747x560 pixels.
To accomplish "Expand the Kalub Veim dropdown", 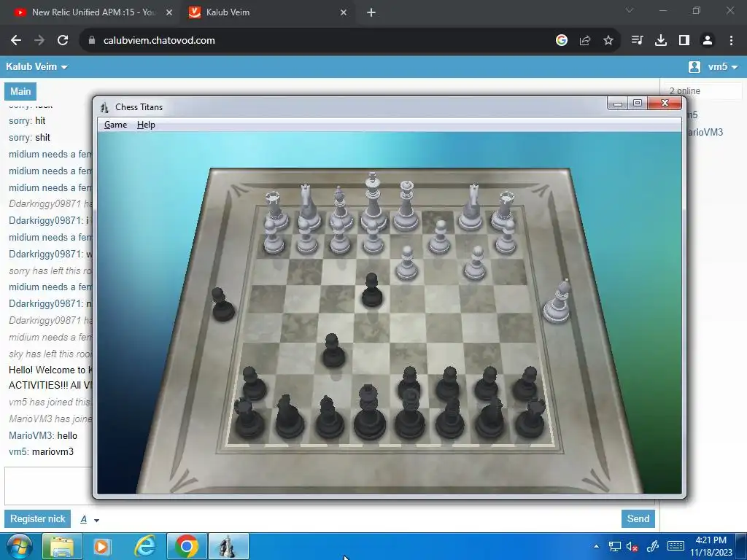I will pyautogui.click(x=36, y=66).
